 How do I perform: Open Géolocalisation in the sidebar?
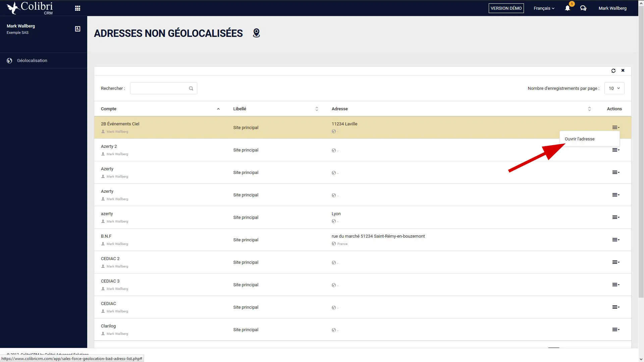coord(32,61)
